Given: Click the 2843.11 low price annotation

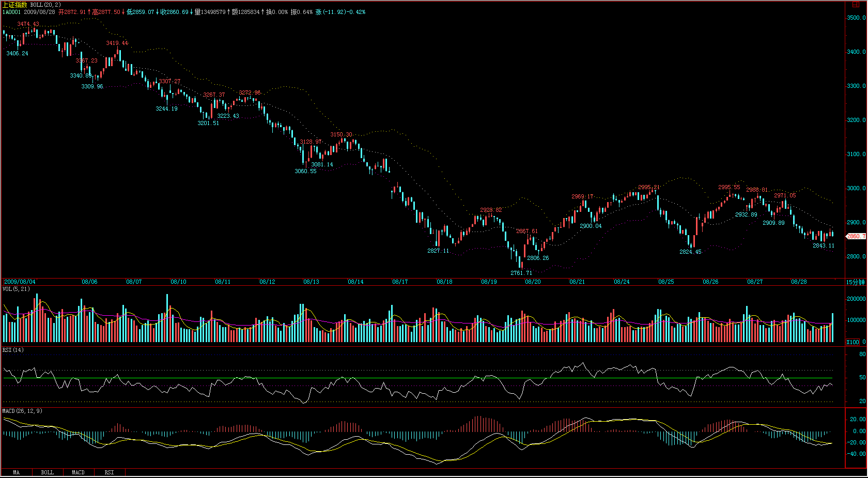Looking at the screenshot, I should coord(824,245).
